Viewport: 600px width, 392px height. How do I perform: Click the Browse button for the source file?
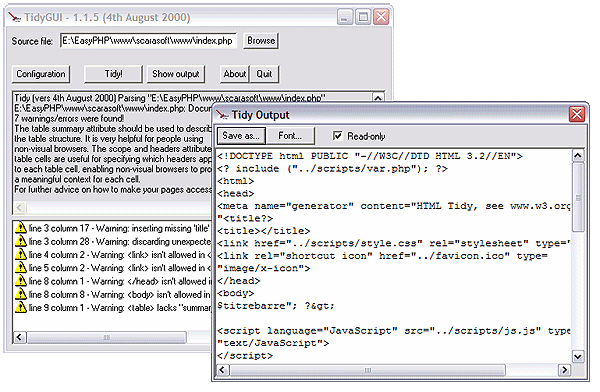click(261, 41)
